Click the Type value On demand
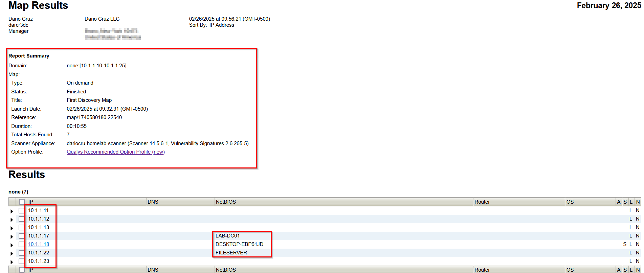Viewport: 644px width, 273px height. pos(80,83)
